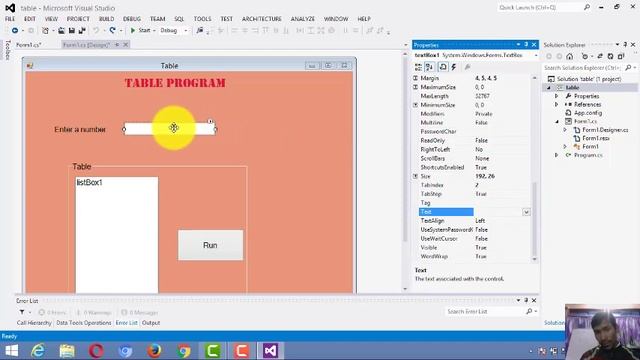Screen dimensions: 640x360
Task: Open Firefox from the taskbar
Action: point(154,351)
